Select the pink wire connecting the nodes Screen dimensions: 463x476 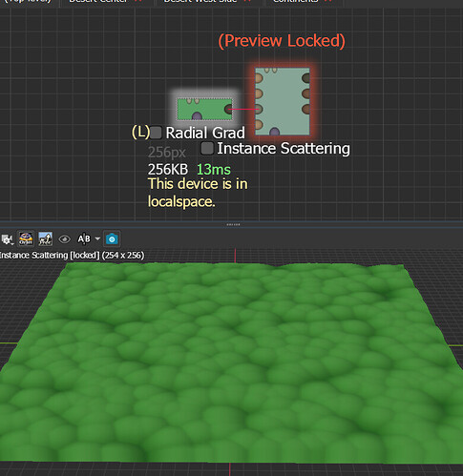tap(243, 110)
